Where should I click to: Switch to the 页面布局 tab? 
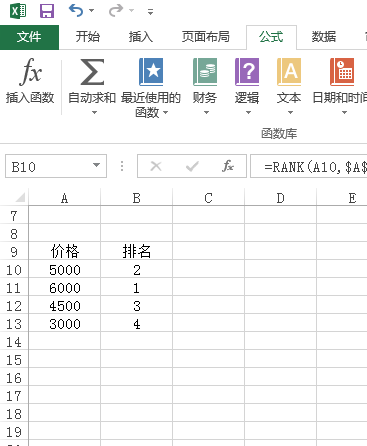206,37
